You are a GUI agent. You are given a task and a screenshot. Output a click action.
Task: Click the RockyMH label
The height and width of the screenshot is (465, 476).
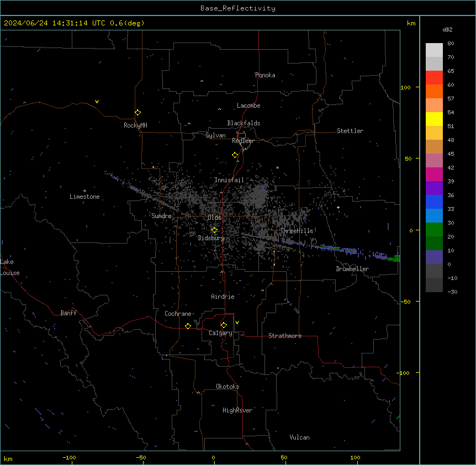tap(135, 125)
